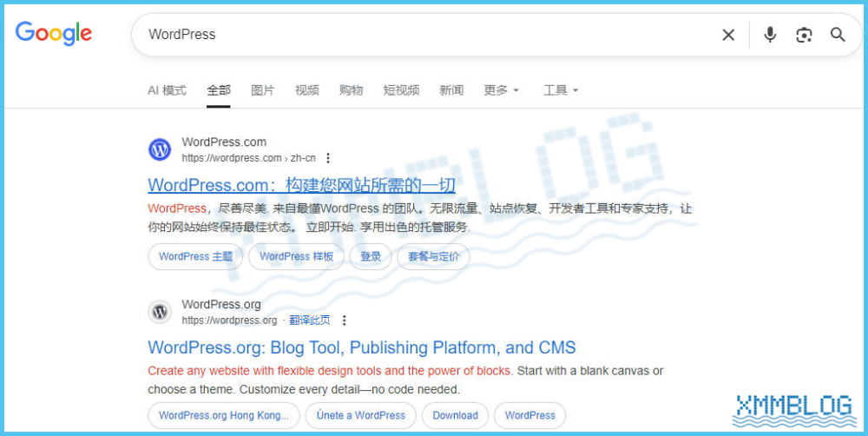Open three-dot menu for WordPress.org result

345,320
